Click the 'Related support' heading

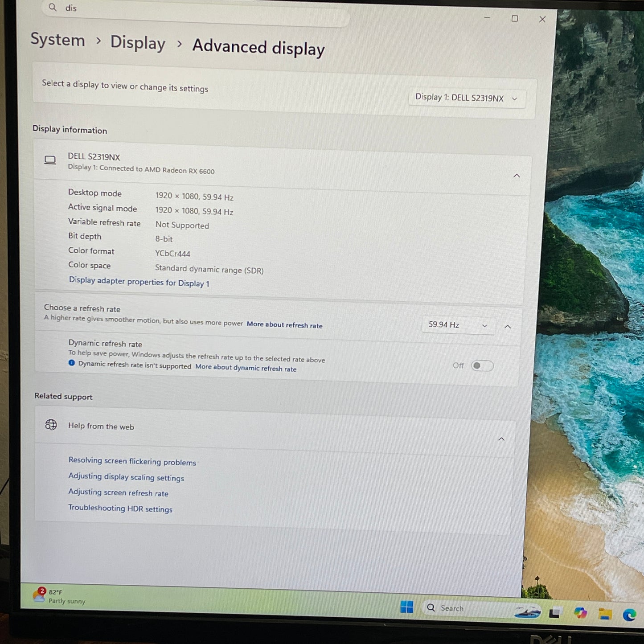click(x=64, y=396)
